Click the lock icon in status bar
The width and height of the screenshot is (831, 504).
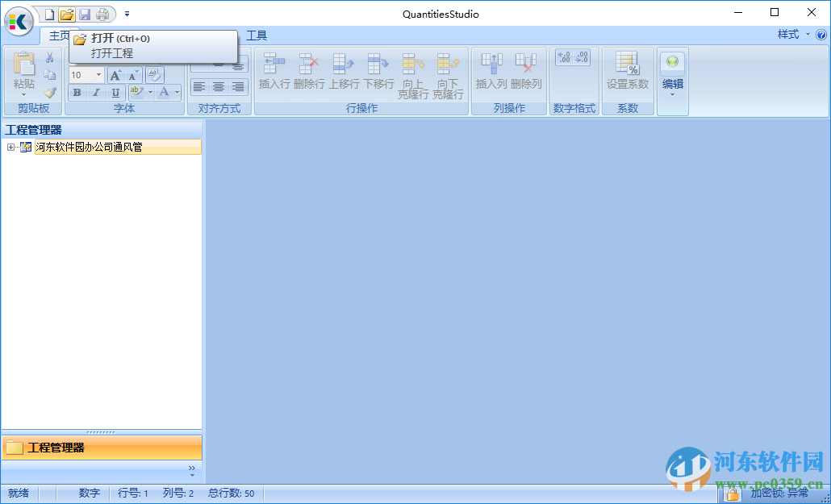(733, 494)
